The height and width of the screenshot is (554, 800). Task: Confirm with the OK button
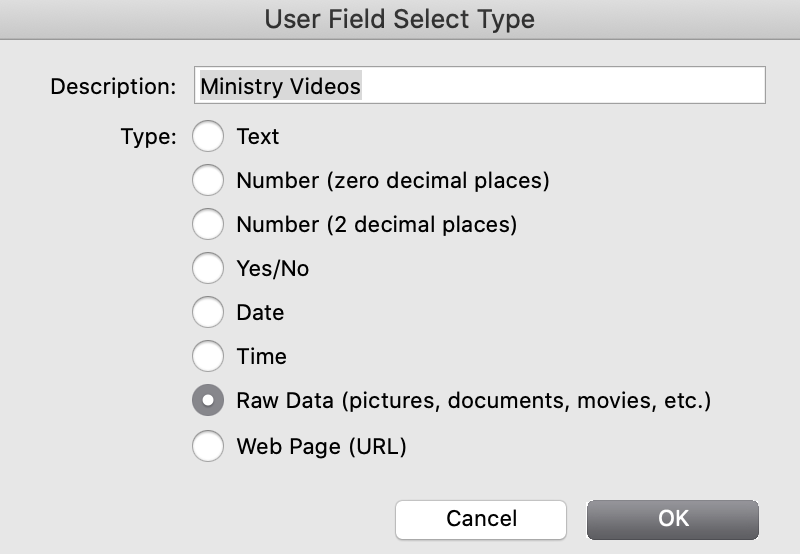click(x=673, y=518)
